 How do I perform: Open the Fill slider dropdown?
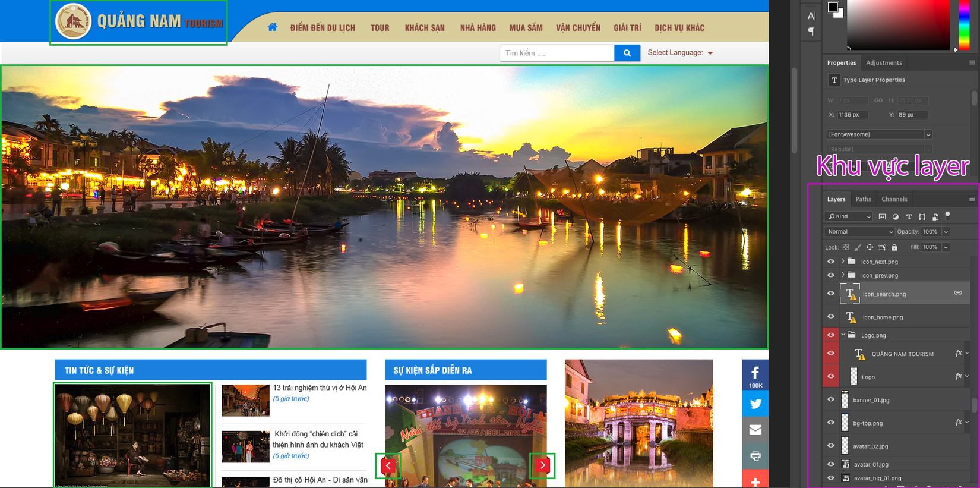coord(946,247)
